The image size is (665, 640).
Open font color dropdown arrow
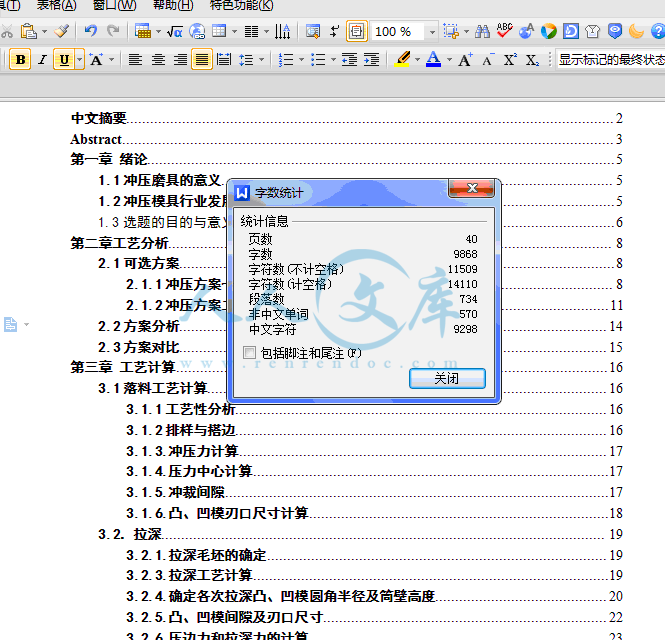tap(450, 60)
